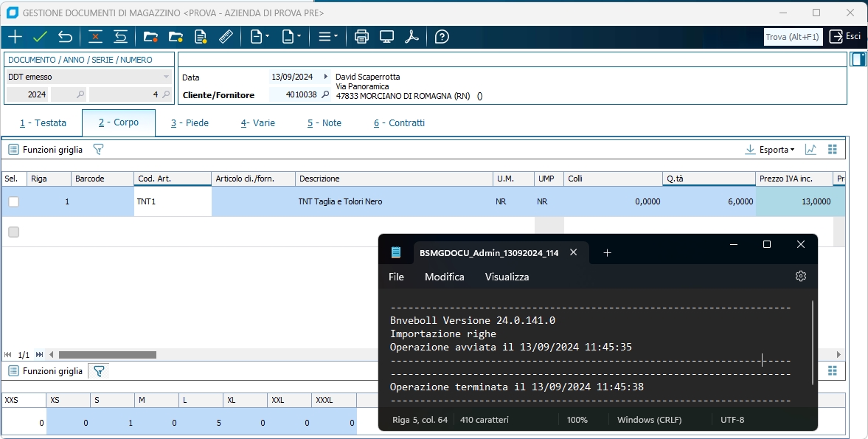The width and height of the screenshot is (868, 439).
Task: Switch to the 3 - Piede tab
Action: click(190, 123)
